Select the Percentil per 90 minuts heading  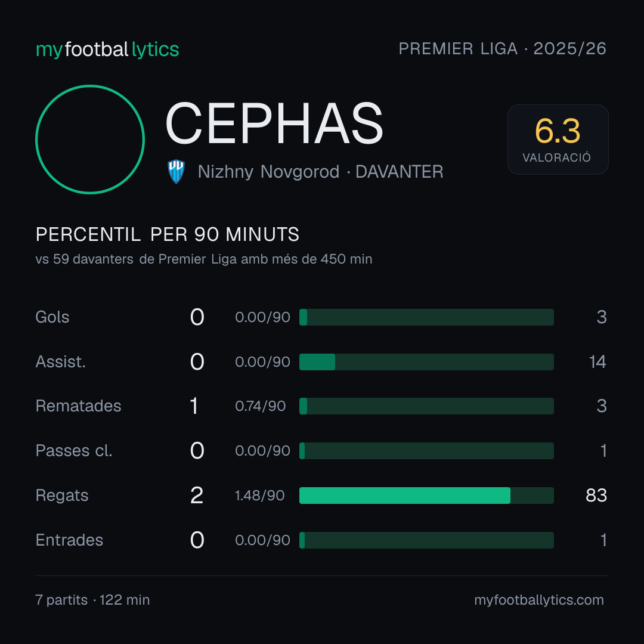[x=167, y=234]
